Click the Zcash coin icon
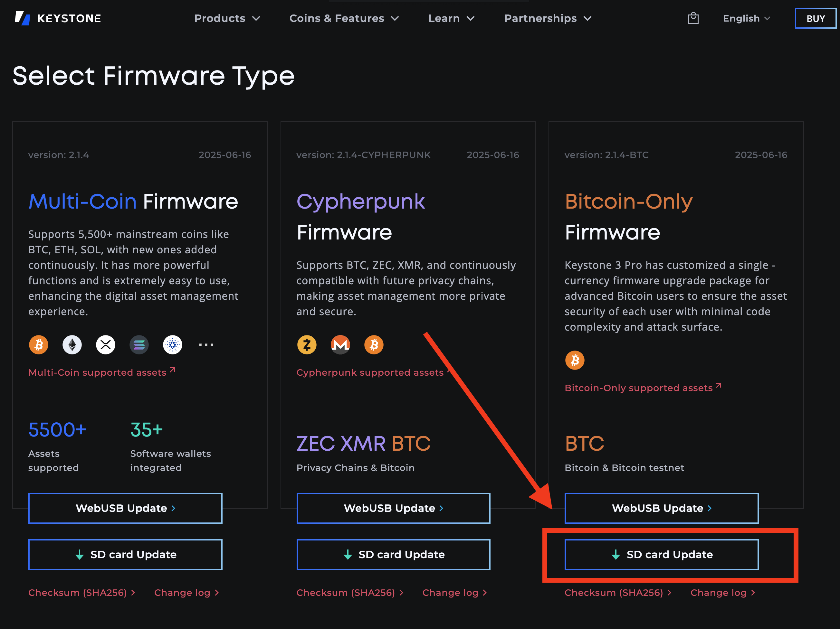Viewport: 840px width, 629px height. click(x=306, y=345)
